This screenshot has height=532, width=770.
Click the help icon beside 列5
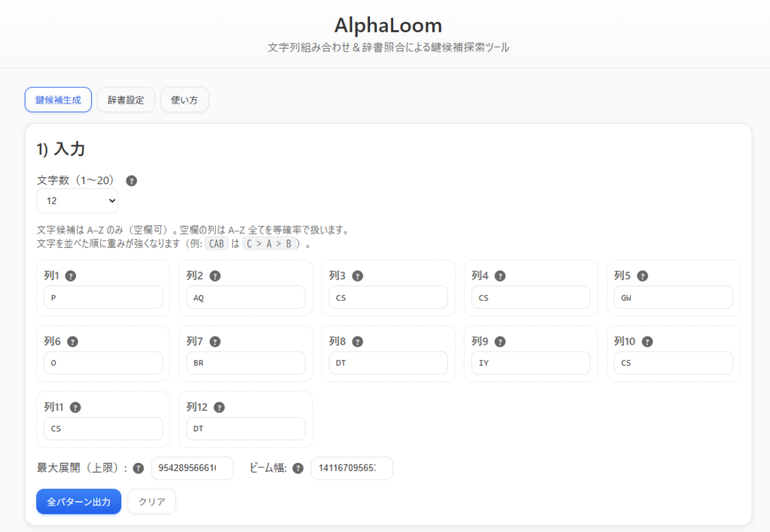coord(643,276)
